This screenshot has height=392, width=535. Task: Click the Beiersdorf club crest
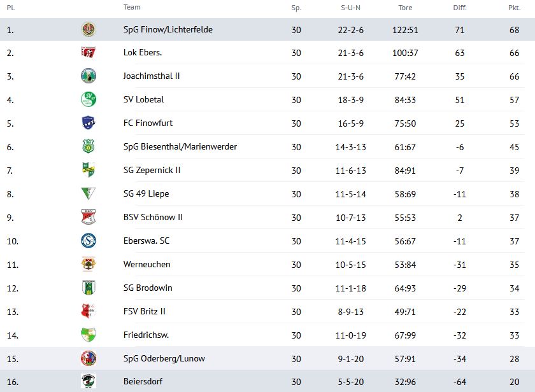[89, 381]
